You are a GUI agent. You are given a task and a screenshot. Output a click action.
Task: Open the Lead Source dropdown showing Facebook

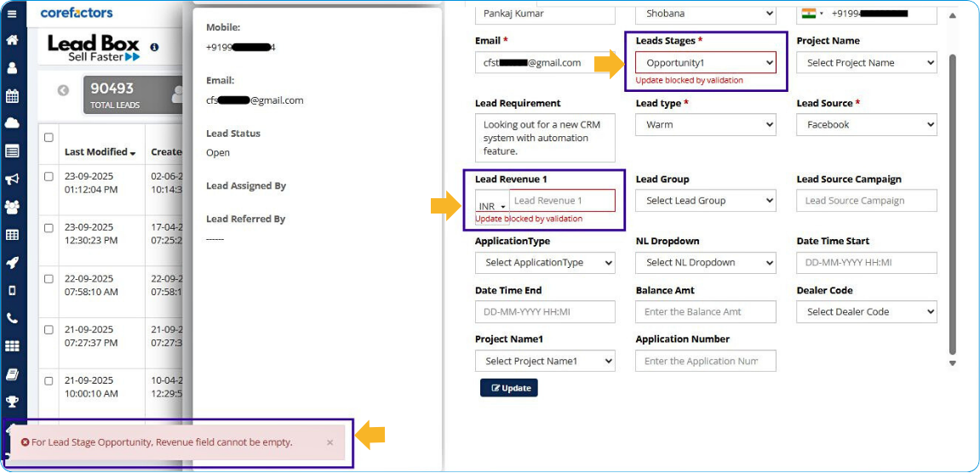coord(866,124)
